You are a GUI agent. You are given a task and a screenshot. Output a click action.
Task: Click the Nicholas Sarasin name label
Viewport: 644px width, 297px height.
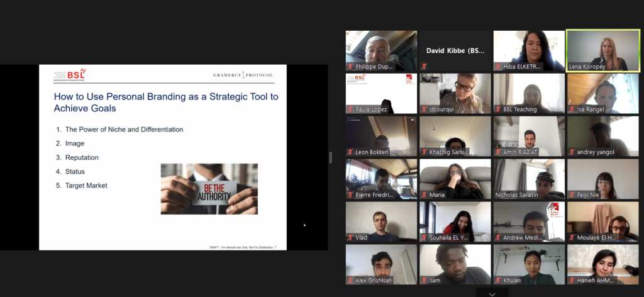[529, 194]
